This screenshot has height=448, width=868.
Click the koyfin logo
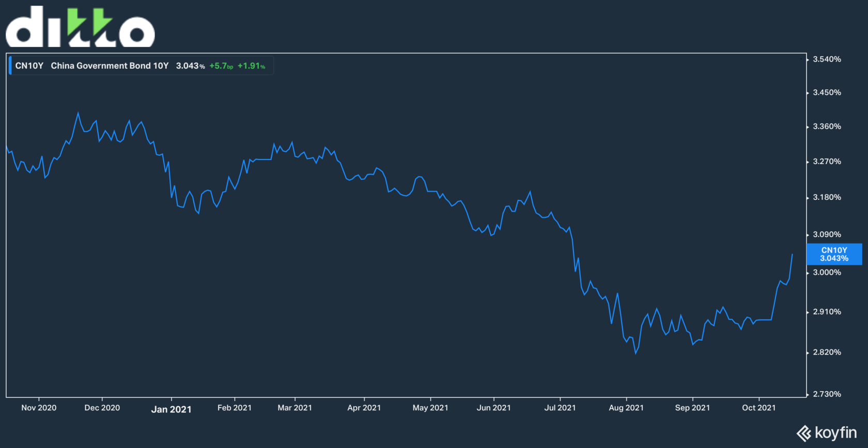[x=827, y=433]
